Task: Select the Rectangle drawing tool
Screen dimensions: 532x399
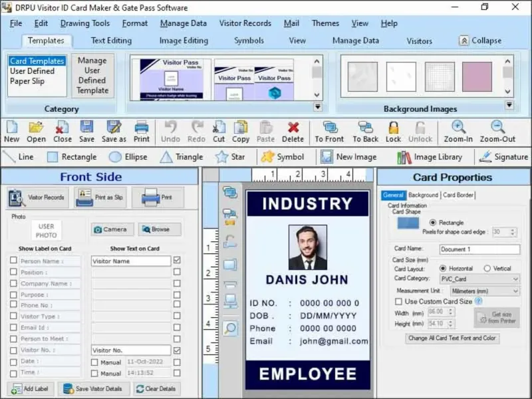Action: coord(72,157)
